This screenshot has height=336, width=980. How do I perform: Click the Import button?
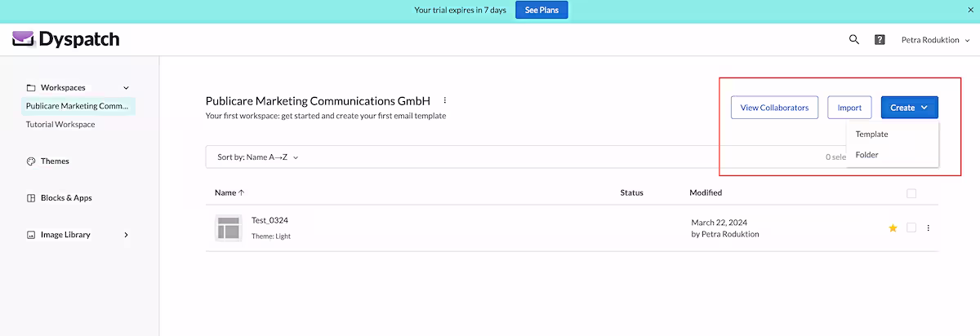pyautogui.click(x=849, y=108)
